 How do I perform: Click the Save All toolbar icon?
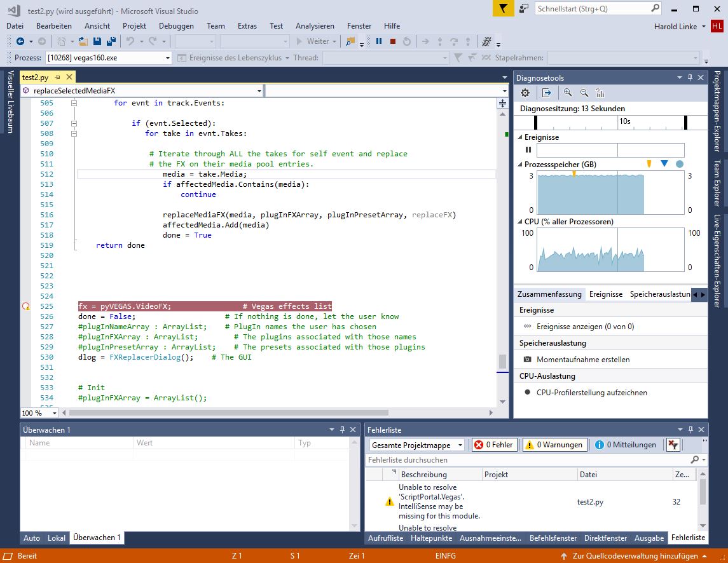pyautogui.click(x=111, y=41)
